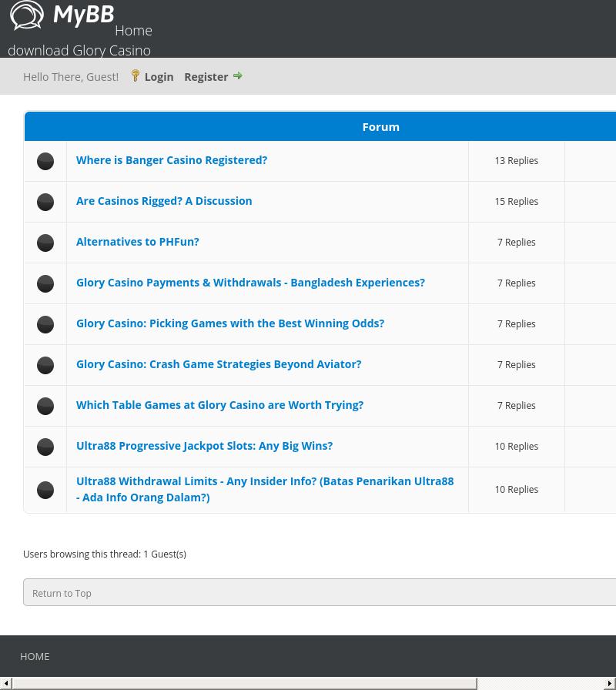Screen dimensions: 616x690
Task: Click status icon for Best Winning Odds thread
Action: (45, 324)
